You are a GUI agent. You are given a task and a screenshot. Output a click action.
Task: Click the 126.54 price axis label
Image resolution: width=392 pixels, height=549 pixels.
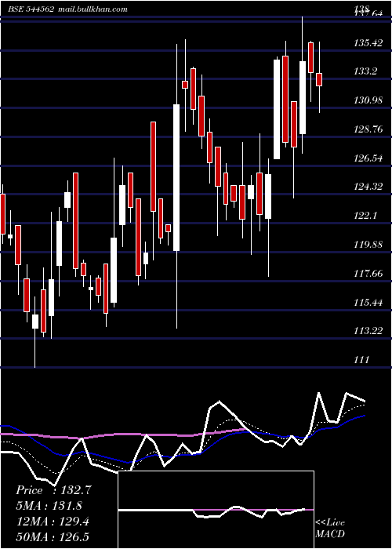368,158
